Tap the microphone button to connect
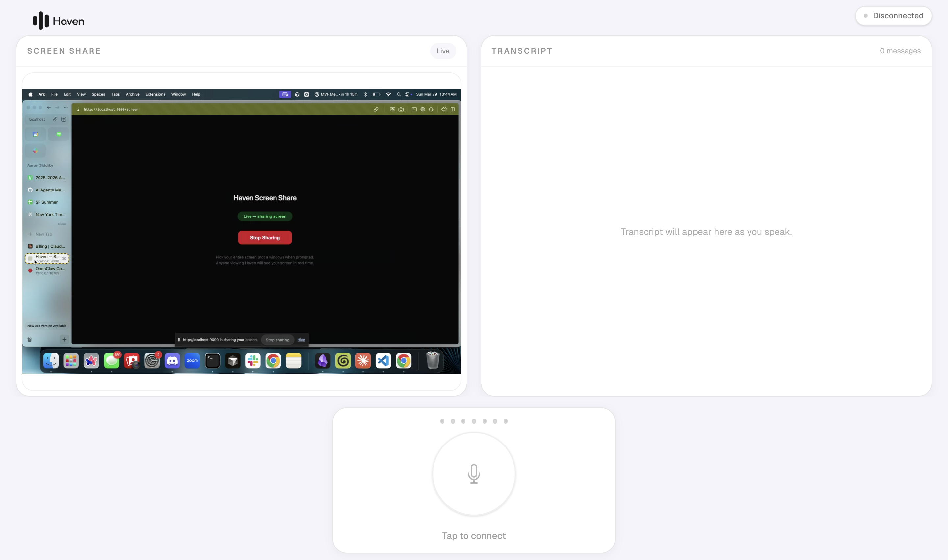This screenshot has width=948, height=560. coord(473,473)
